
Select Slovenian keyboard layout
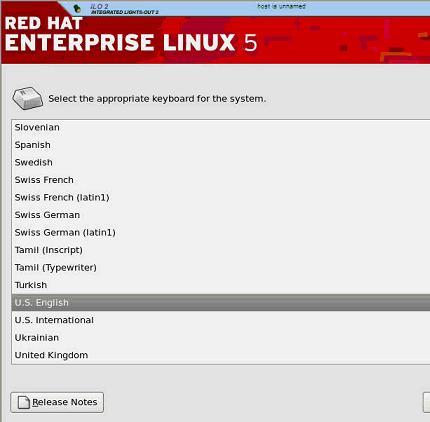(x=221, y=127)
